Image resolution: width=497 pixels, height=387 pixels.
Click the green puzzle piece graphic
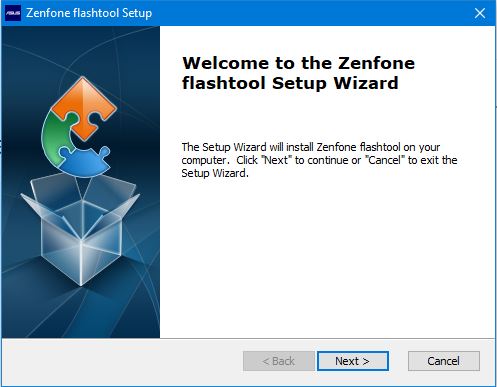(x=57, y=138)
